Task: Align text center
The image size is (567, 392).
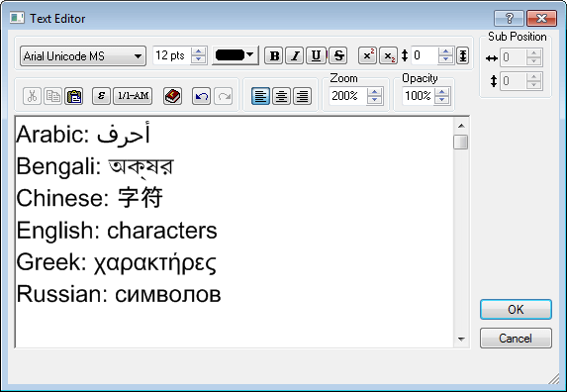Action: click(x=281, y=96)
